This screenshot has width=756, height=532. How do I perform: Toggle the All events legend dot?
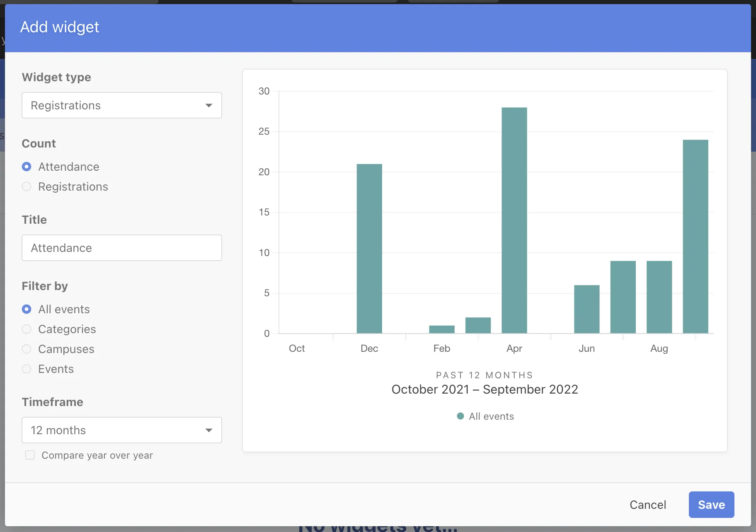point(460,416)
